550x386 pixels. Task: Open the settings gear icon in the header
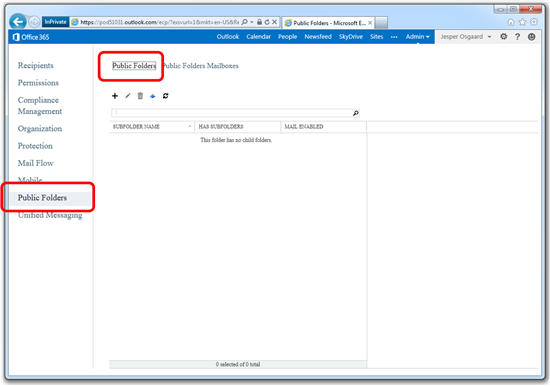[504, 36]
